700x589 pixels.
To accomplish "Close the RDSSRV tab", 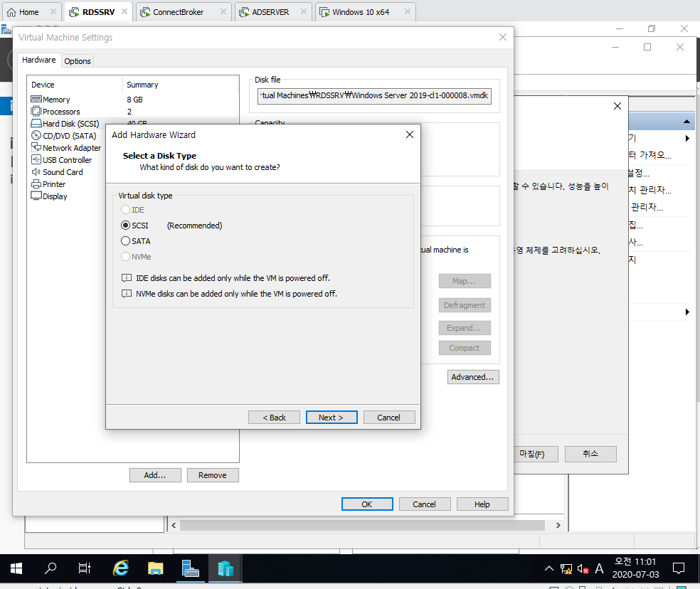I will tap(124, 11).
